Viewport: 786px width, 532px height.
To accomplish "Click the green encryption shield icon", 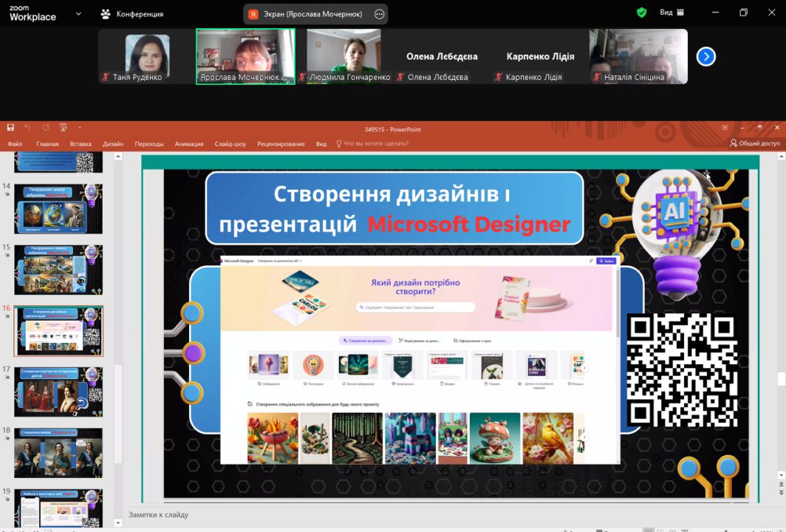I will pos(642,13).
